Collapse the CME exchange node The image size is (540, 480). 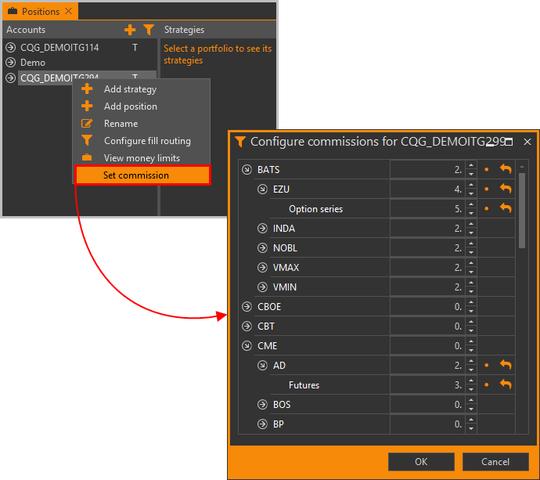coord(247,346)
